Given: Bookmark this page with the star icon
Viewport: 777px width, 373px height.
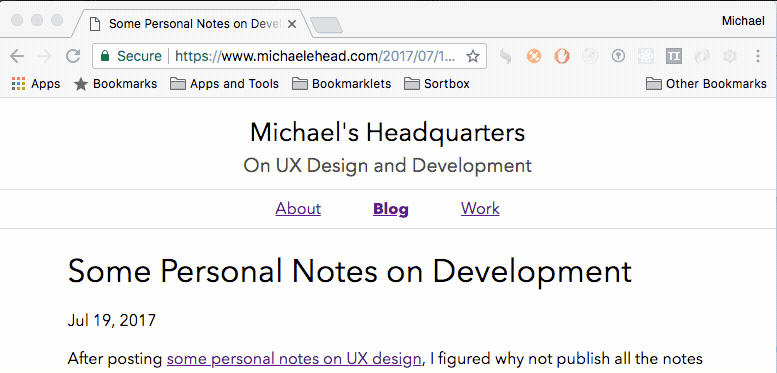Looking at the screenshot, I should click(x=473, y=56).
